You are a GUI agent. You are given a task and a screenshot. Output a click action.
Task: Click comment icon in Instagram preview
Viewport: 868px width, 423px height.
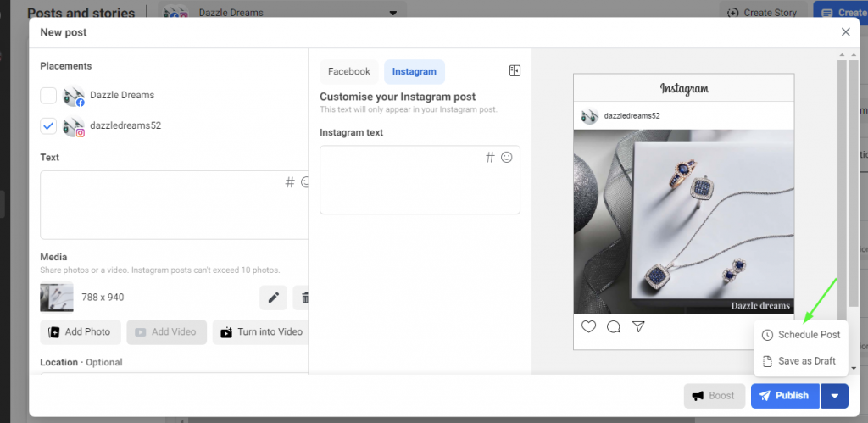614,326
